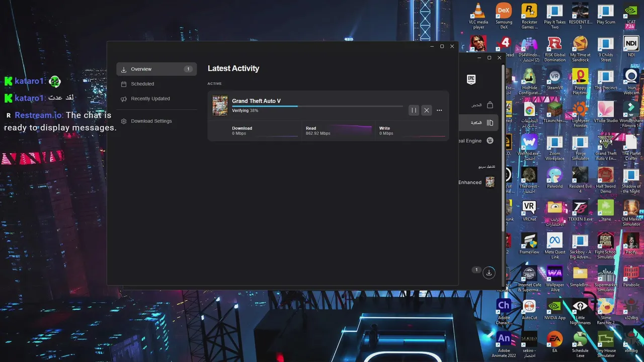Open VLC media player desktop icon

pos(478,17)
